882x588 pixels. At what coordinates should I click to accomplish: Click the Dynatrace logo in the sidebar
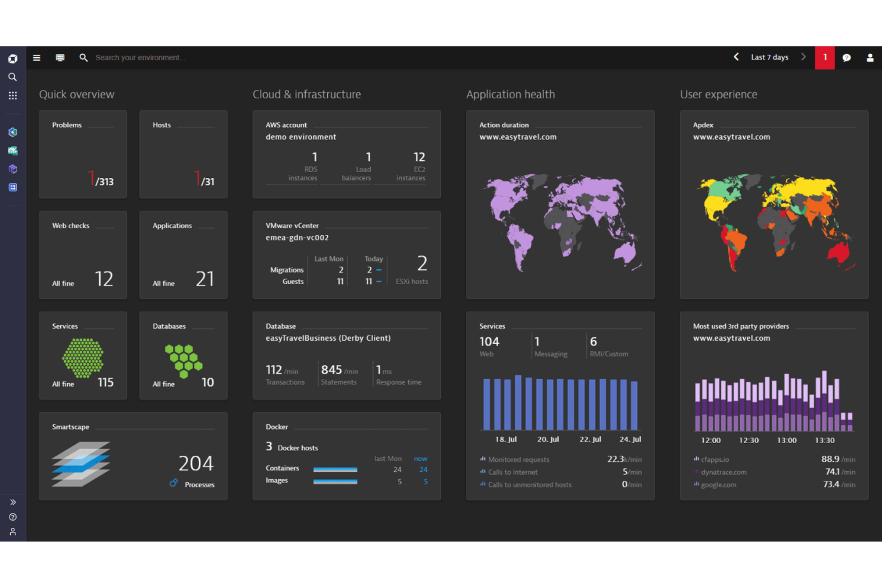point(13,58)
